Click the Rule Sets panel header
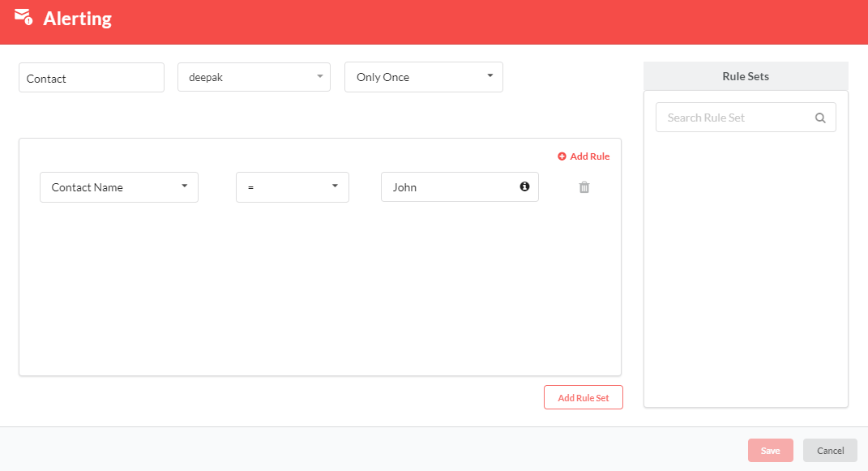 (746, 76)
